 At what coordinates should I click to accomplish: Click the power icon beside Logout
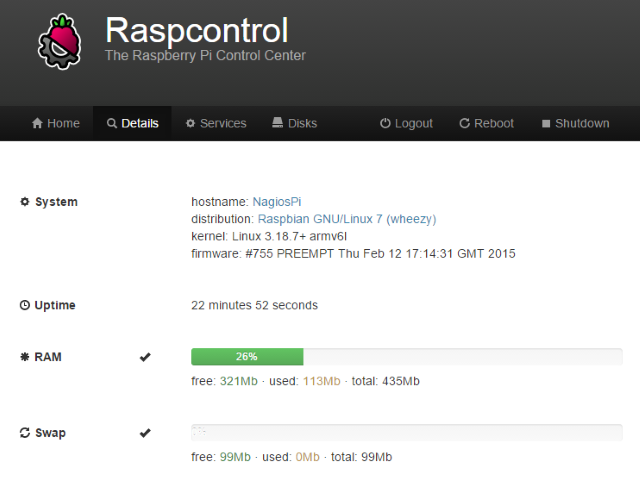(385, 123)
